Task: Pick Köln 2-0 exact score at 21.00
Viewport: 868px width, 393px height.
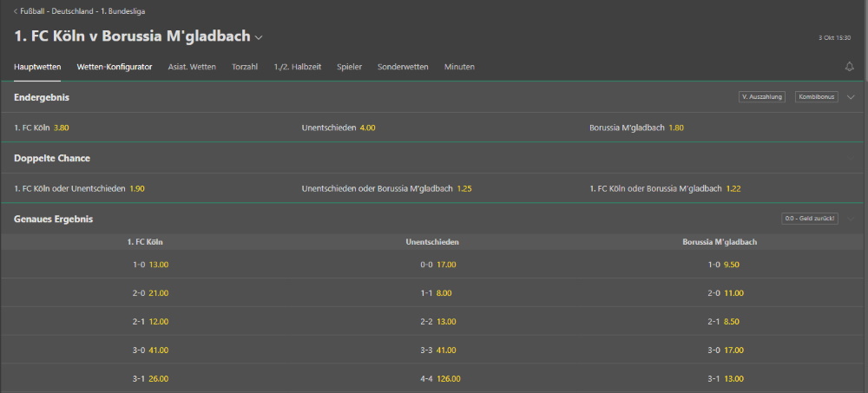Action: (x=150, y=293)
